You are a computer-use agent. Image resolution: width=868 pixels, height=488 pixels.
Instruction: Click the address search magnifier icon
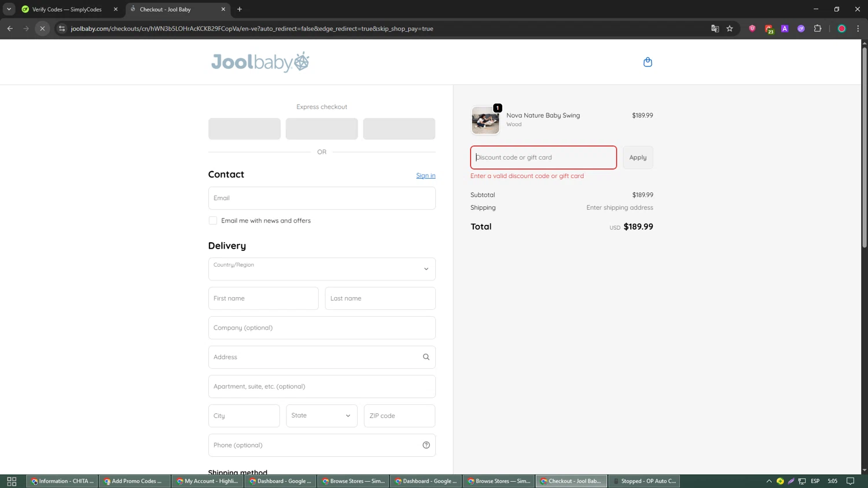click(x=426, y=357)
